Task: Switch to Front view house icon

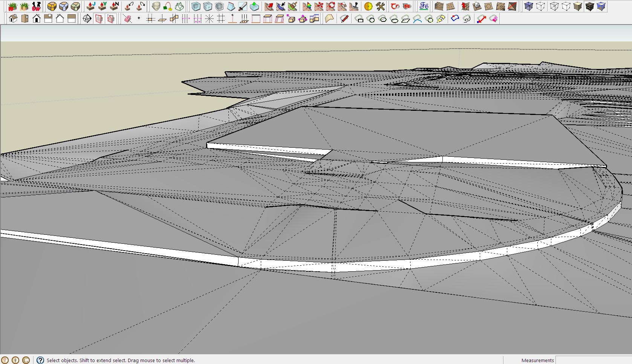Action: click(37, 18)
